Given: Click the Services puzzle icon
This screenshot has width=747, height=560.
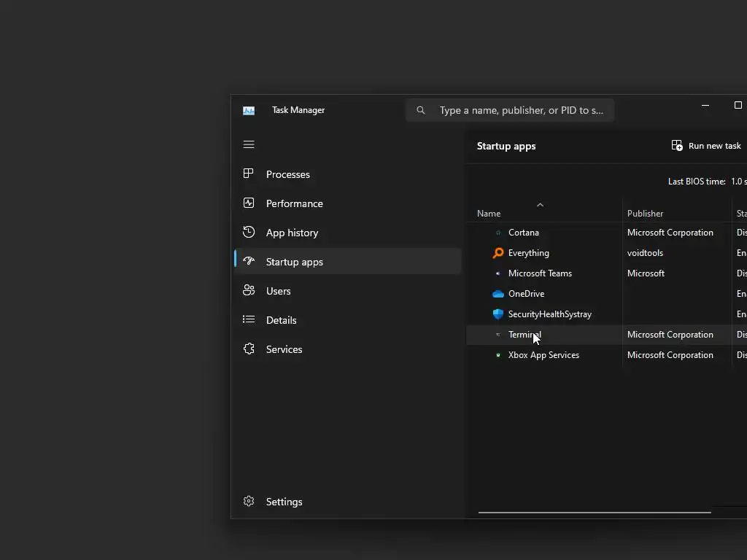Looking at the screenshot, I should pyautogui.click(x=248, y=349).
